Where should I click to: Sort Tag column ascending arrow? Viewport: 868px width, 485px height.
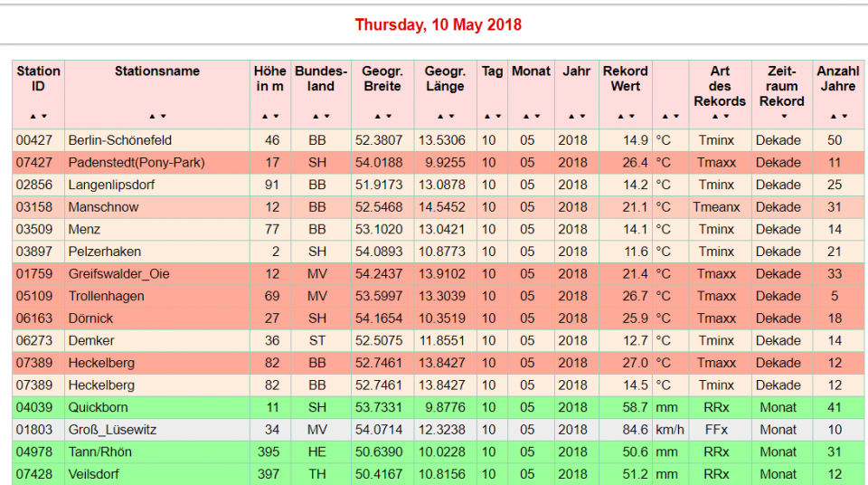pyautogui.click(x=487, y=117)
